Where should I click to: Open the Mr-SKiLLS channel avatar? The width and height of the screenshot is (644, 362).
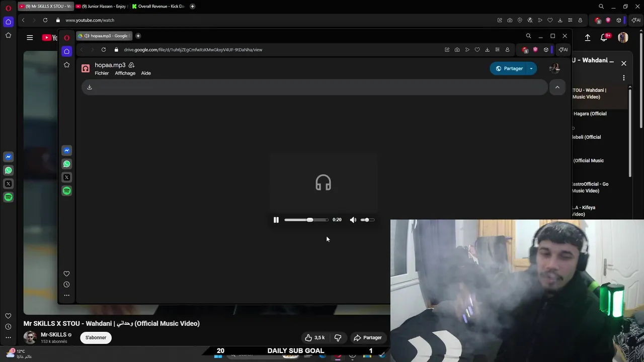click(30, 338)
